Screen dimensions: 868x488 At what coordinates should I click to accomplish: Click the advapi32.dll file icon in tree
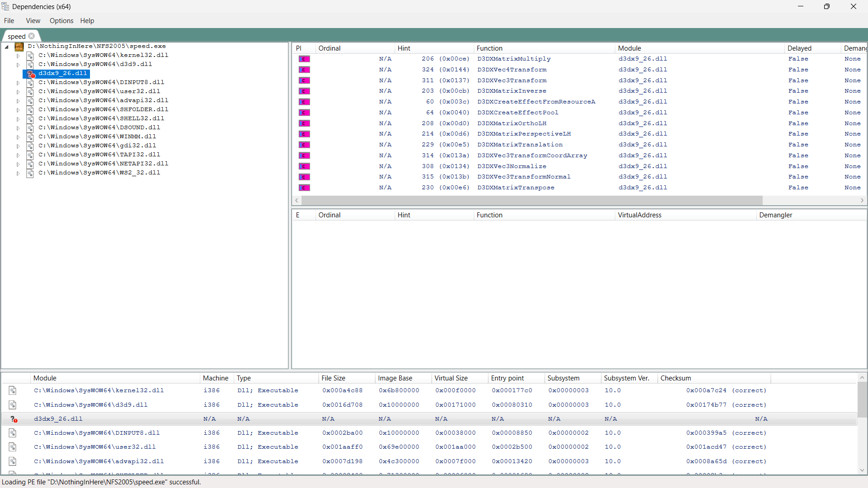click(30, 101)
